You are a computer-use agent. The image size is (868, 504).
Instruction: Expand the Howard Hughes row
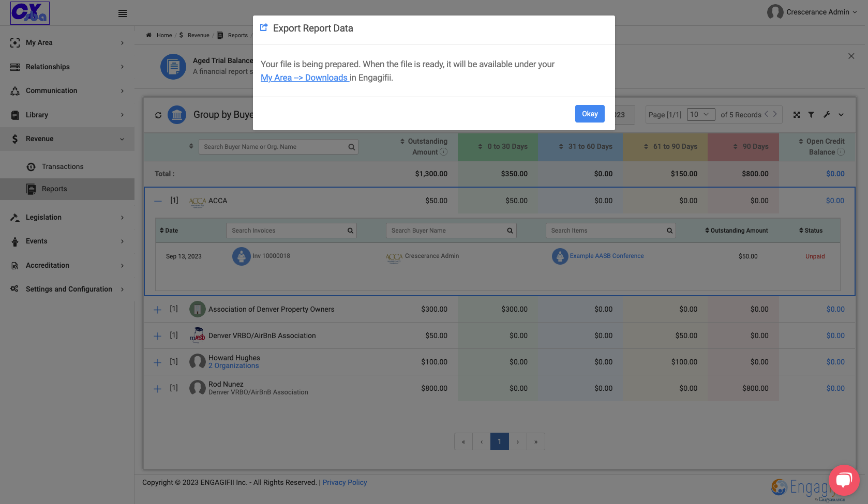coord(158,362)
